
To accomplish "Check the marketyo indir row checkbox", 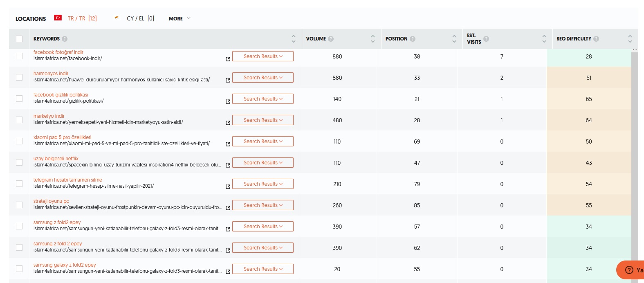I will point(19,120).
